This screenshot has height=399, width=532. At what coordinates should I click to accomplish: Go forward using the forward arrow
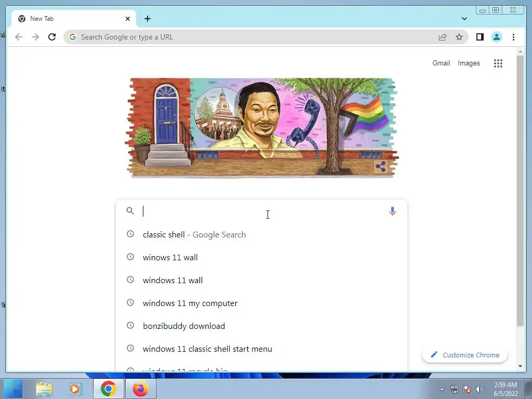point(35,37)
